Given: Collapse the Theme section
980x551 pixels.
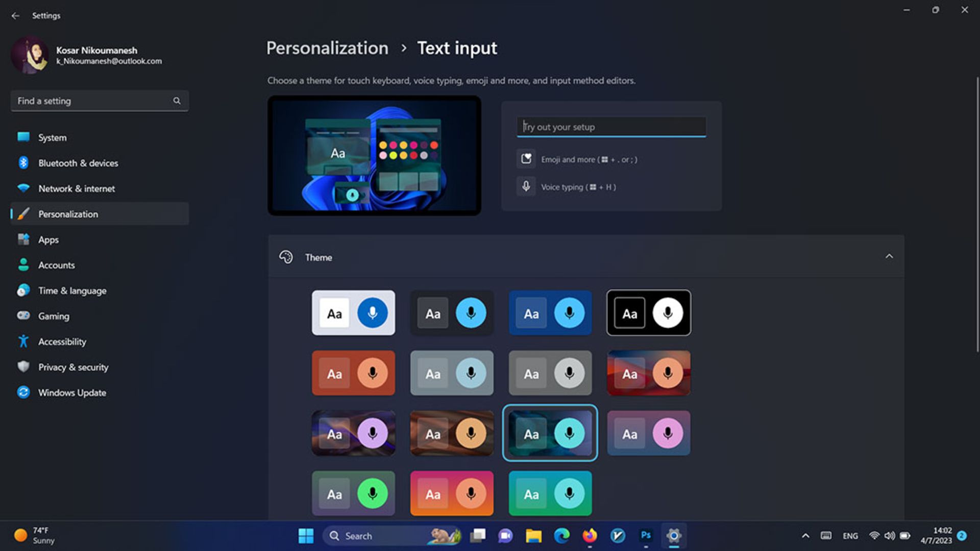Looking at the screenshot, I should point(890,257).
